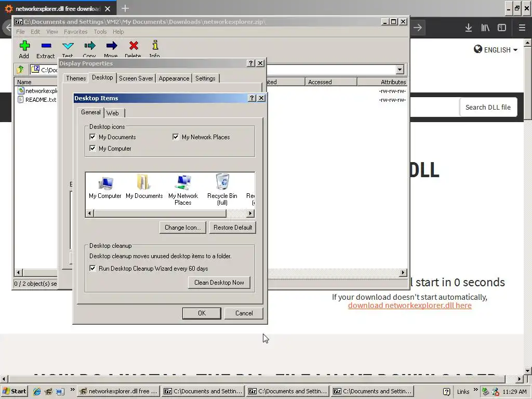
Task: Click the browser downloads arrow icon
Action: [469, 28]
